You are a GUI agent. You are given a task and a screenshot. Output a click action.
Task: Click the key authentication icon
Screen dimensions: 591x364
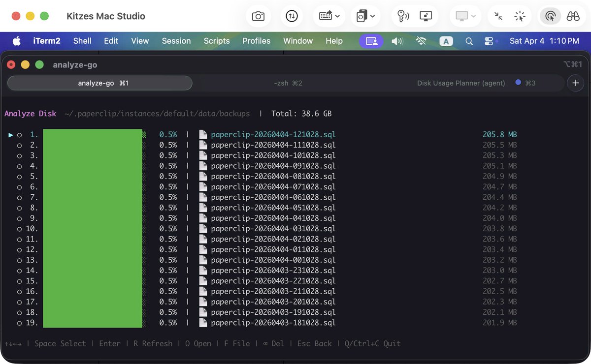pyautogui.click(x=403, y=16)
